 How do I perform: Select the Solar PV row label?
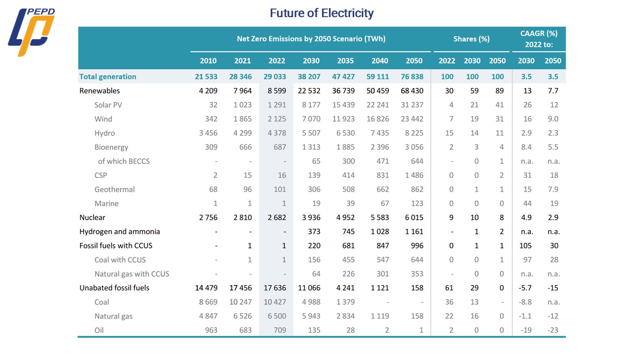pyautogui.click(x=108, y=105)
